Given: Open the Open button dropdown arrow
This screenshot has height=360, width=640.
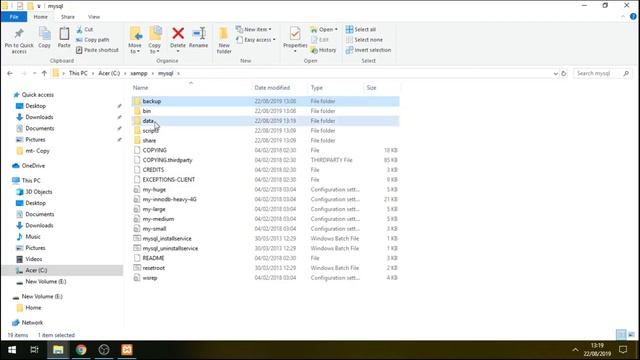Looking at the screenshot, I should [x=336, y=29].
